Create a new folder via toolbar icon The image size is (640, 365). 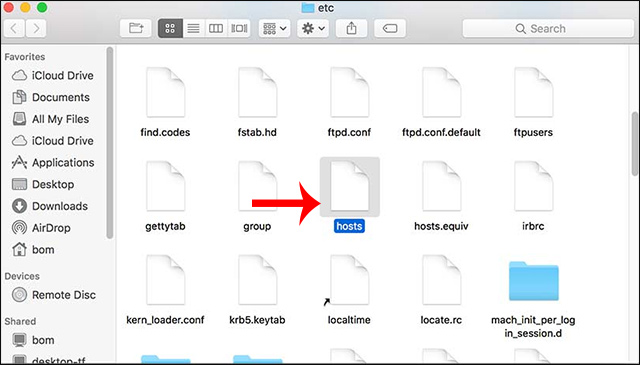(x=136, y=28)
